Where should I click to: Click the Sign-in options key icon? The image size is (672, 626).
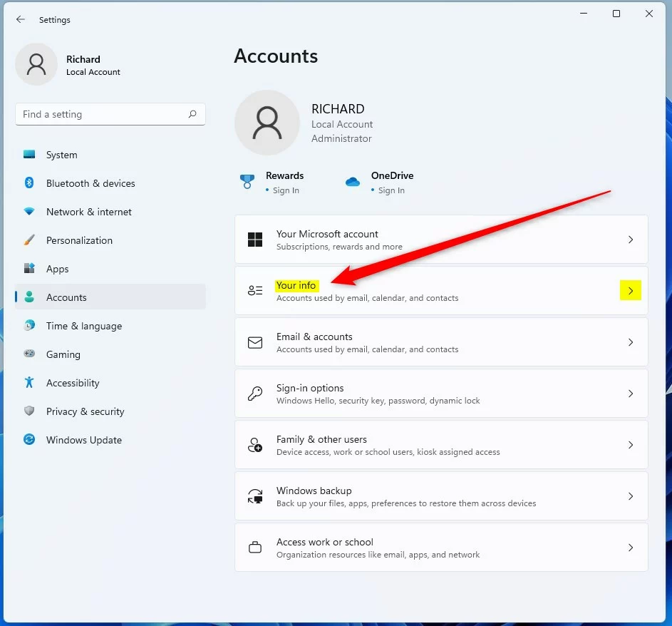pos(254,394)
